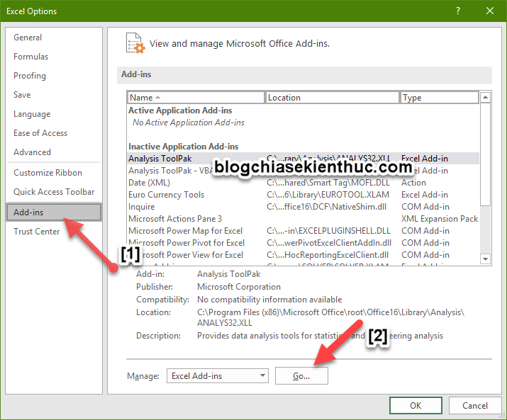This screenshot has width=507, height=420.
Task: Select the Inquire add-in row
Action: [303, 207]
